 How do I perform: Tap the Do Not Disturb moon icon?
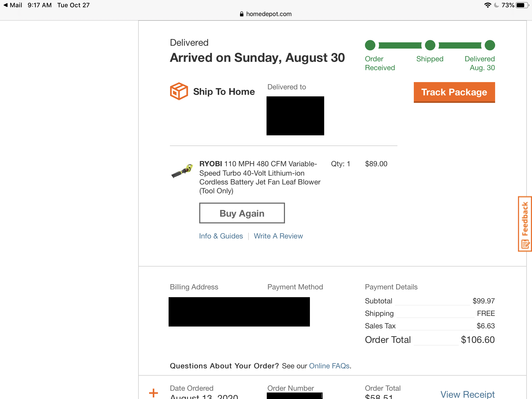496,5
